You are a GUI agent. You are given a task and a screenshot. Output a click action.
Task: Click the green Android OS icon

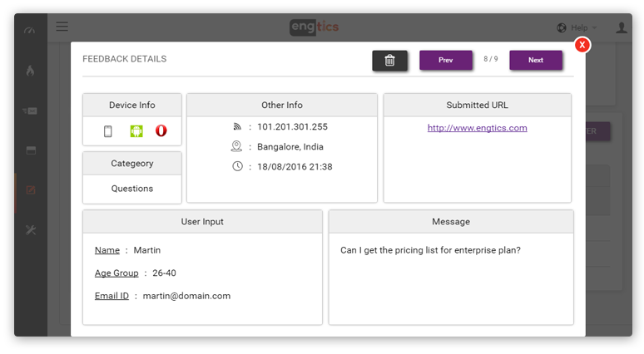click(136, 131)
